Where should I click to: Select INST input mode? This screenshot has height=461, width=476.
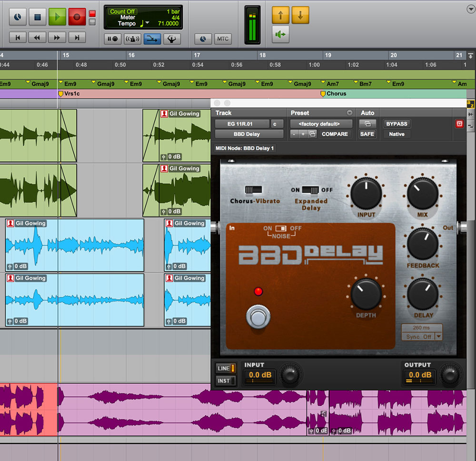226,381
